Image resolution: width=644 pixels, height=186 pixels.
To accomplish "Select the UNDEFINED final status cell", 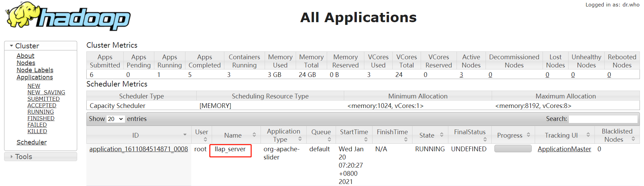I will click(x=468, y=149).
